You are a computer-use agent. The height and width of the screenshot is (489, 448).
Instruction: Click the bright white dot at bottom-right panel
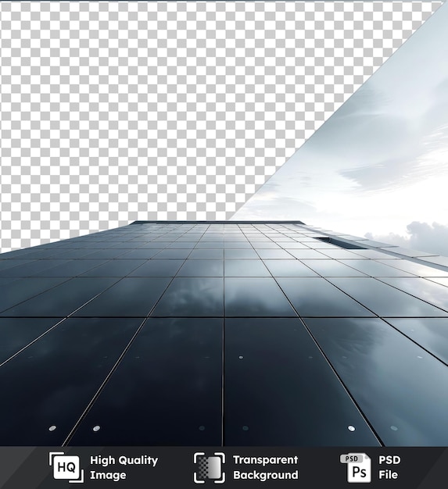click(351, 428)
